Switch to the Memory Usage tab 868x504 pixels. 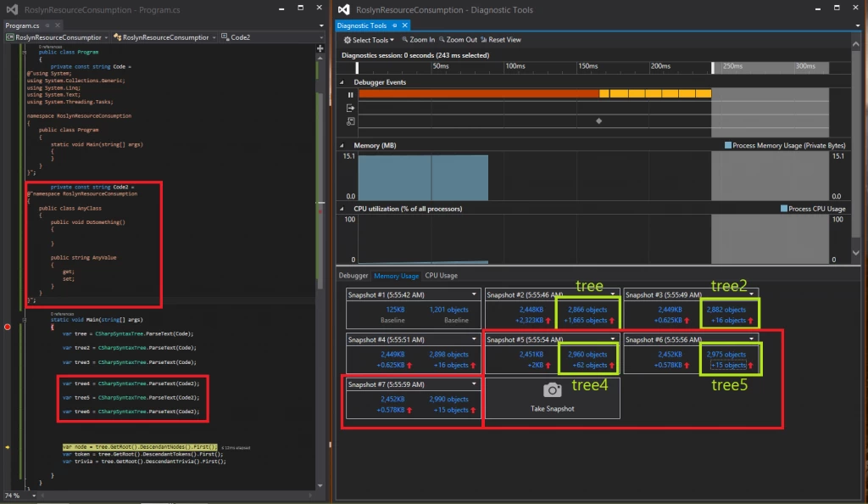(x=397, y=275)
